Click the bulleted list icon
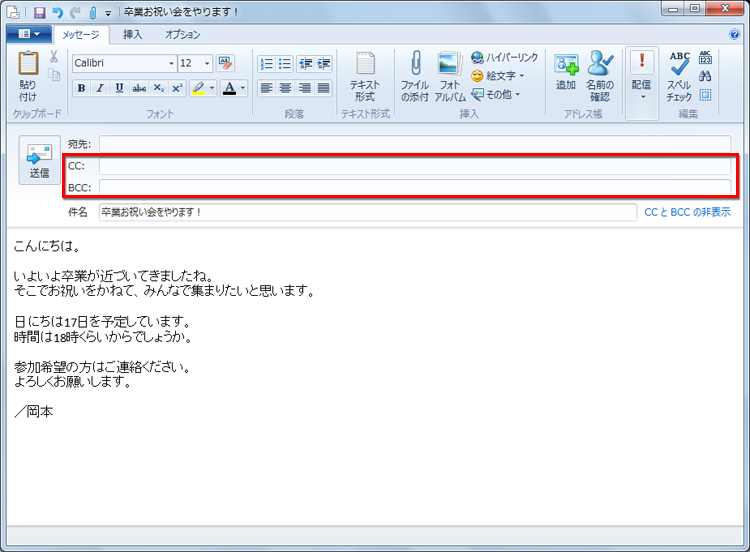This screenshot has height=552, width=750. click(285, 64)
